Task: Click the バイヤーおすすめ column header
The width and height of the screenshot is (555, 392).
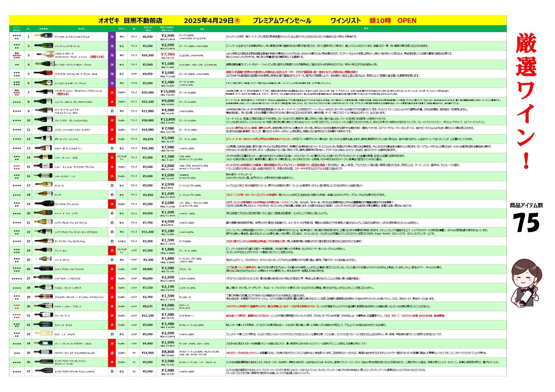Action: click(x=17, y=28)
